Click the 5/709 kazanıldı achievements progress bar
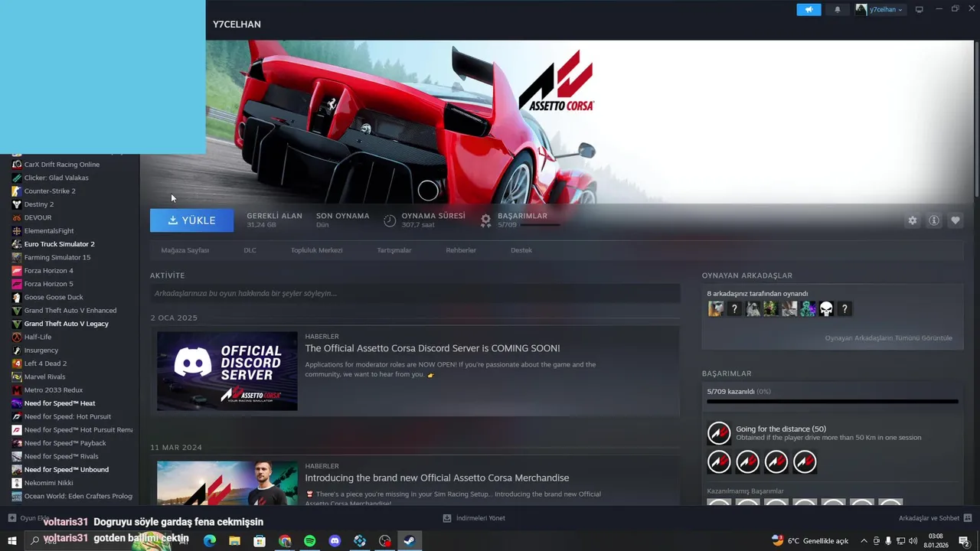Image resolution: width=980 pixels, height=551 pixels. click(832, 401)
